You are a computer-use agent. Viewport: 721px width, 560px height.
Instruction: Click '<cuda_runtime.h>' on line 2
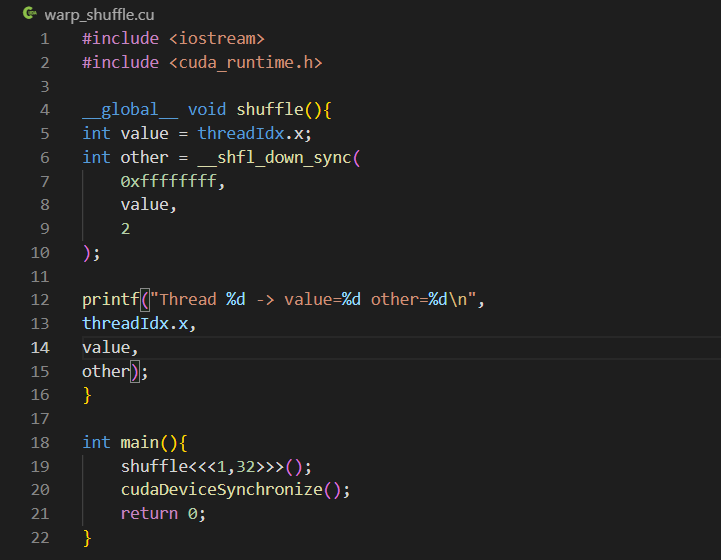246,63
